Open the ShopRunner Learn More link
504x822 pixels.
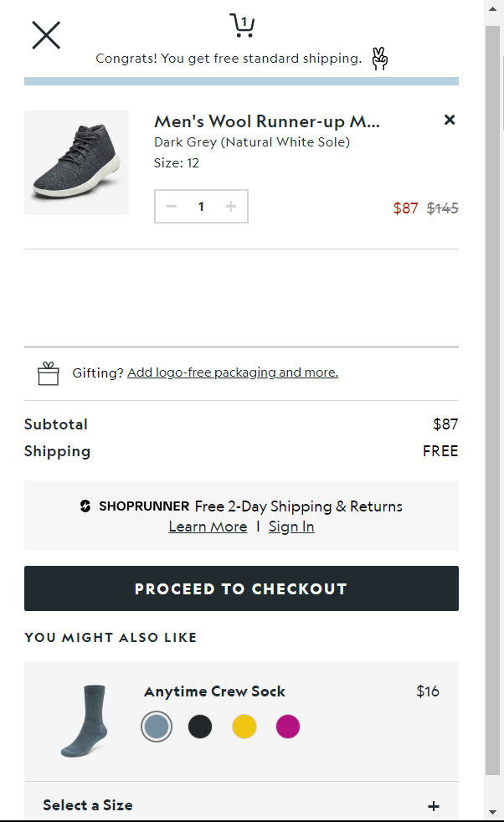pos(208,527)
